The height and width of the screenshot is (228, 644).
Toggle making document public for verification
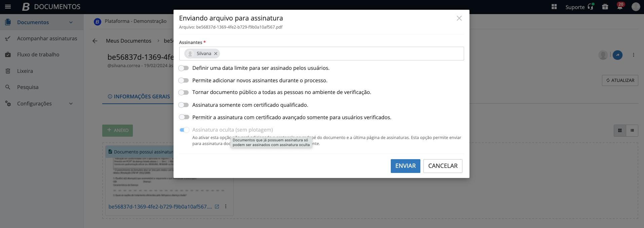(x=184, y=92)
